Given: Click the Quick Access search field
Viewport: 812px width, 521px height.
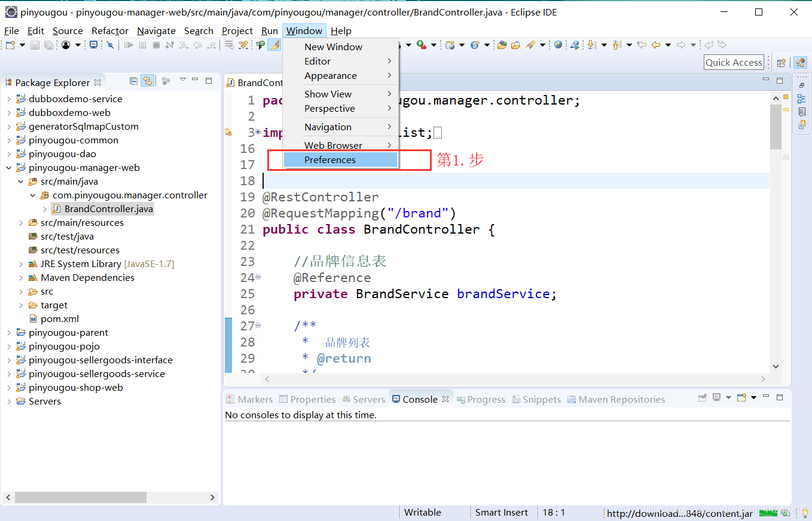Looking at the screenshot, I should pyautogui.click(x=734, y=62).
